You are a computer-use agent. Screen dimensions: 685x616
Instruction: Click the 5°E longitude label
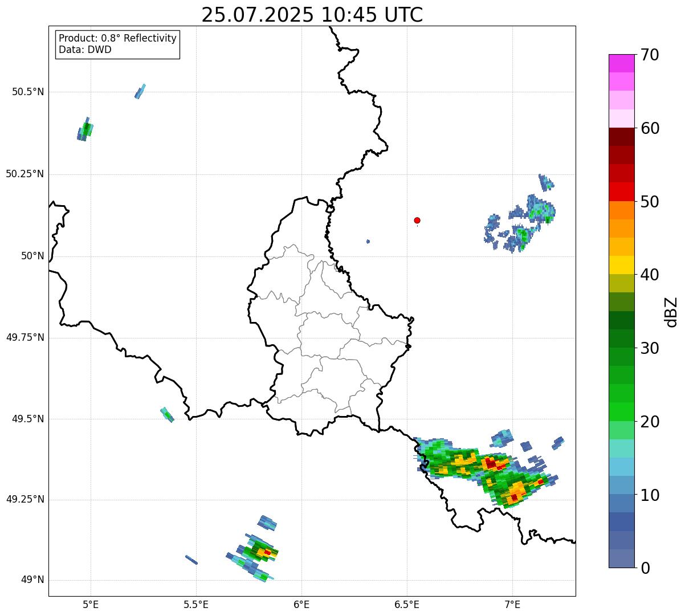click(91, 604)
